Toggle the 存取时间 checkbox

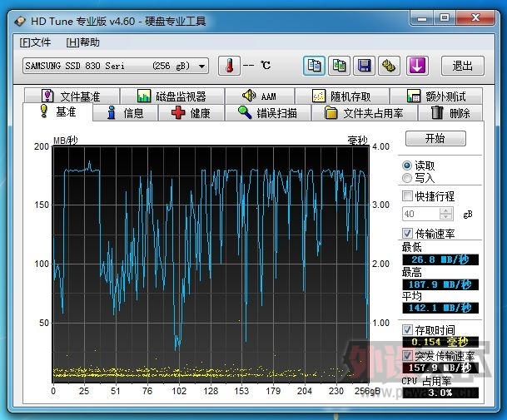tap(407, 330)
